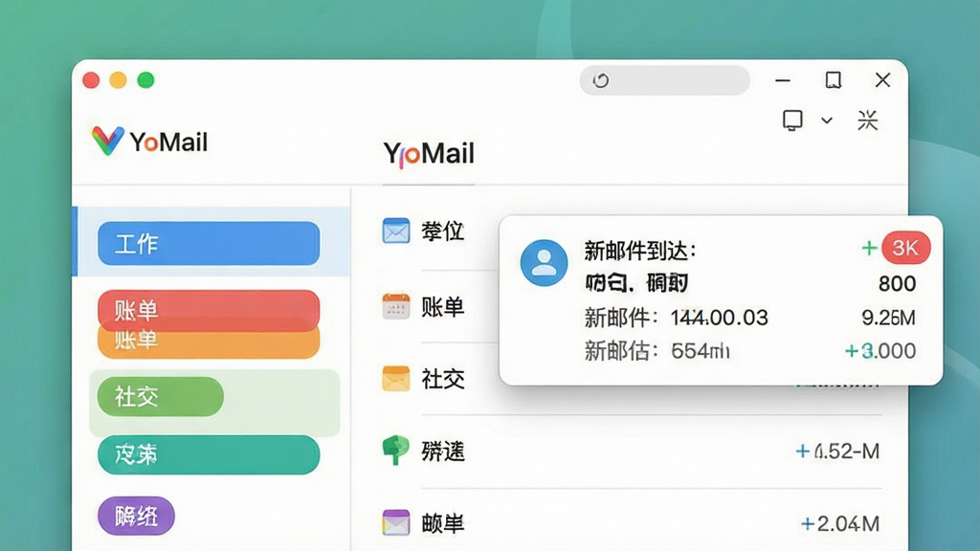This screenshot has width=980, height=551.
Task: Click the 144.00.03 value in the notification
Action: tap(720, 318)
